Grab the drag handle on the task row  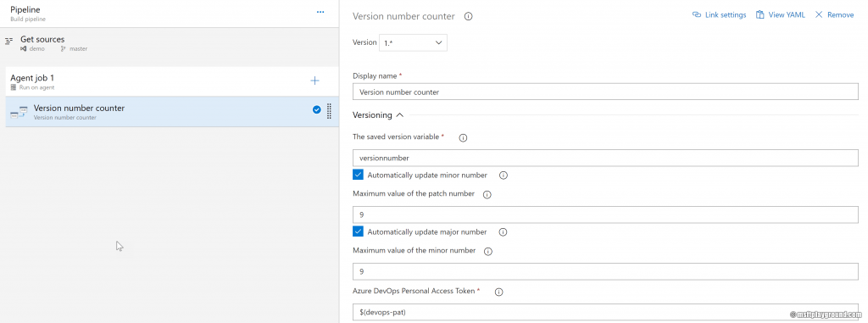[329, 111]
